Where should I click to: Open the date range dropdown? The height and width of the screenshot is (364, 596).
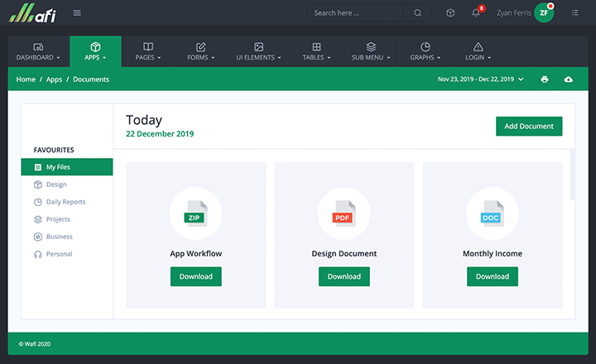coord(480,79)
